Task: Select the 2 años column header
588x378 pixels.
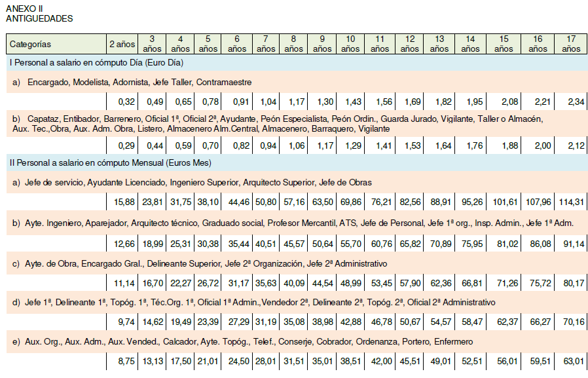Action: coord(122,44)
